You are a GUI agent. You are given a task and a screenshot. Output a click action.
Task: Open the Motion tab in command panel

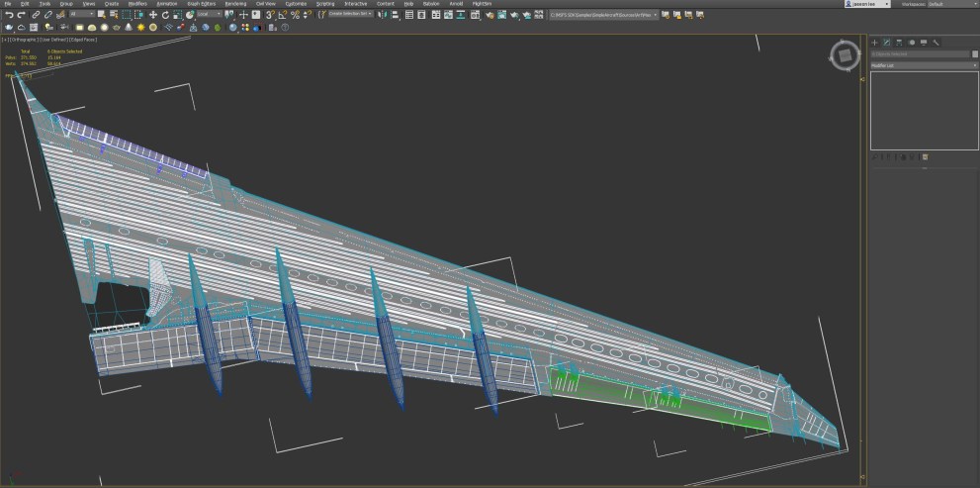911,43
